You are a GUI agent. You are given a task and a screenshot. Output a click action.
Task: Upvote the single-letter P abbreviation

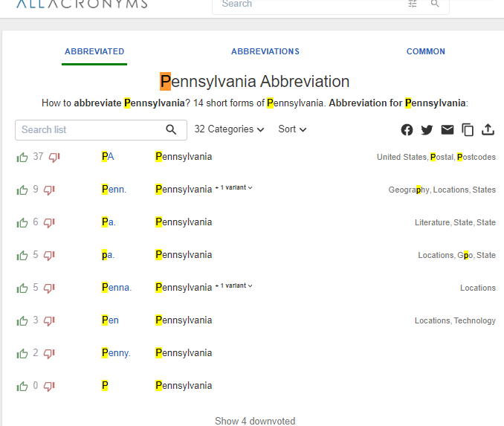[22, 386]
